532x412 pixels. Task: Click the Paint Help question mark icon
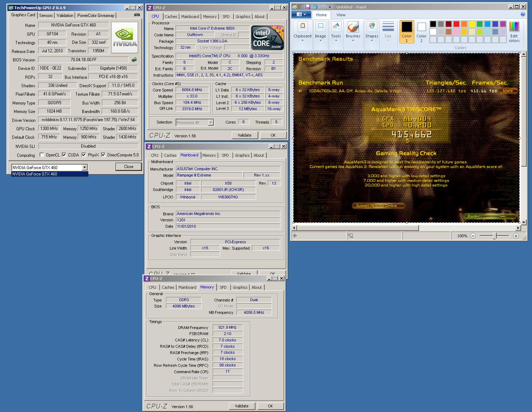(x=523, y=14)
